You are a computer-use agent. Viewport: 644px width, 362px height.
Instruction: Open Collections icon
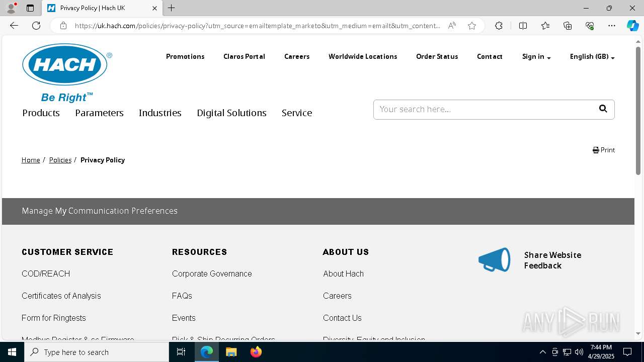(x=568, y=26)
